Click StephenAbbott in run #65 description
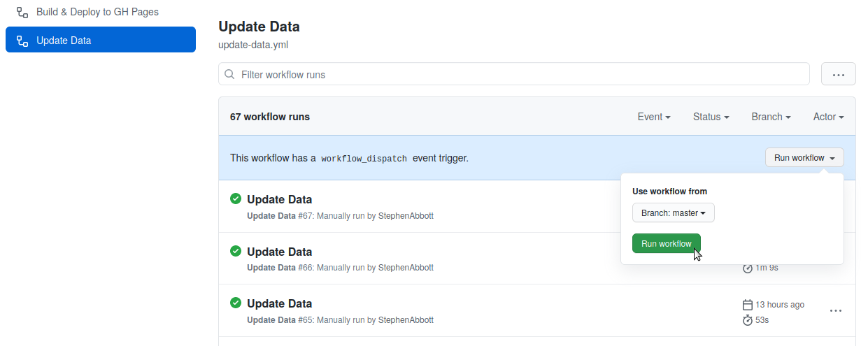The height and width of the screenshot is (346, 868). coord(406,320)
